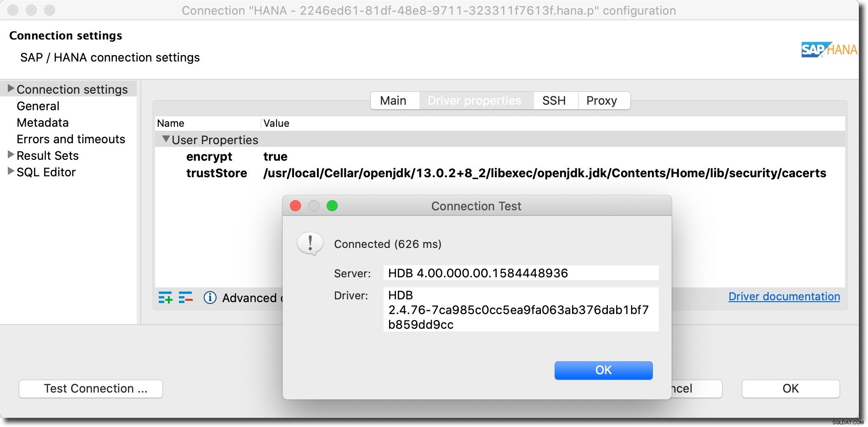Click the Connected (626 ms) message
This screenshot has height=427, width=868.
click(x=388, y=244)
